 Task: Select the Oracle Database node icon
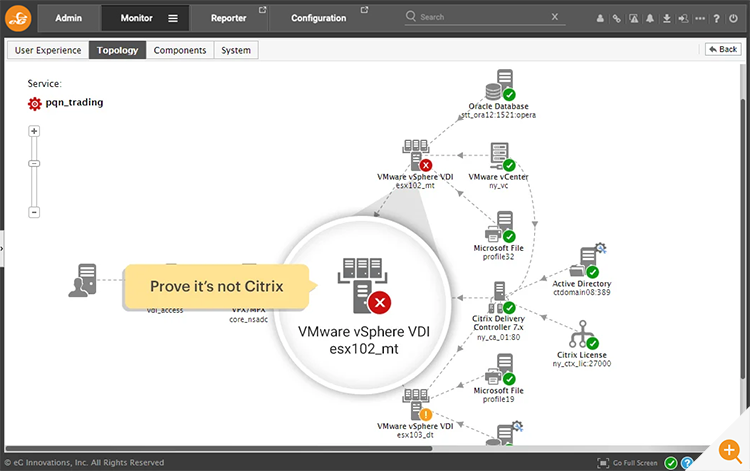[x=500, y=85]
